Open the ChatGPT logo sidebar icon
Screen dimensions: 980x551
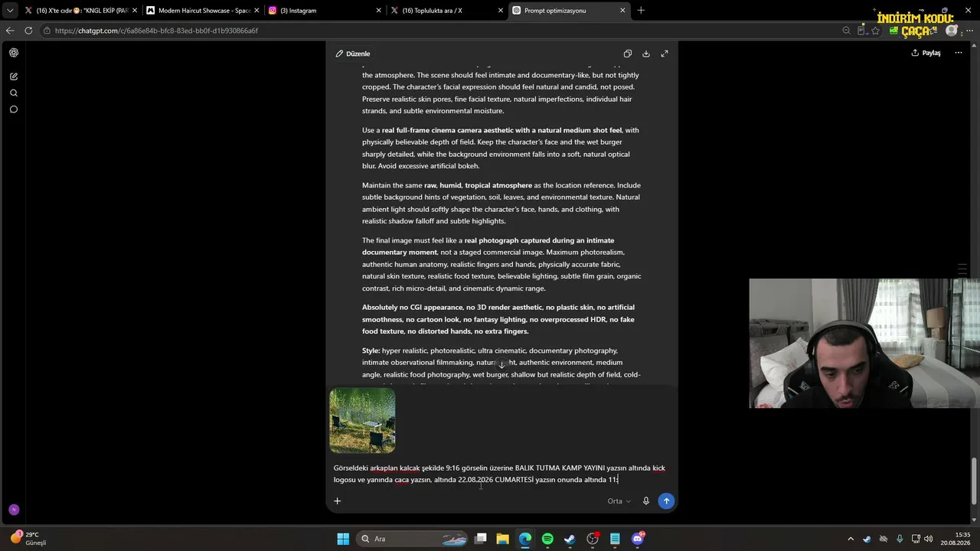[14, 53]
